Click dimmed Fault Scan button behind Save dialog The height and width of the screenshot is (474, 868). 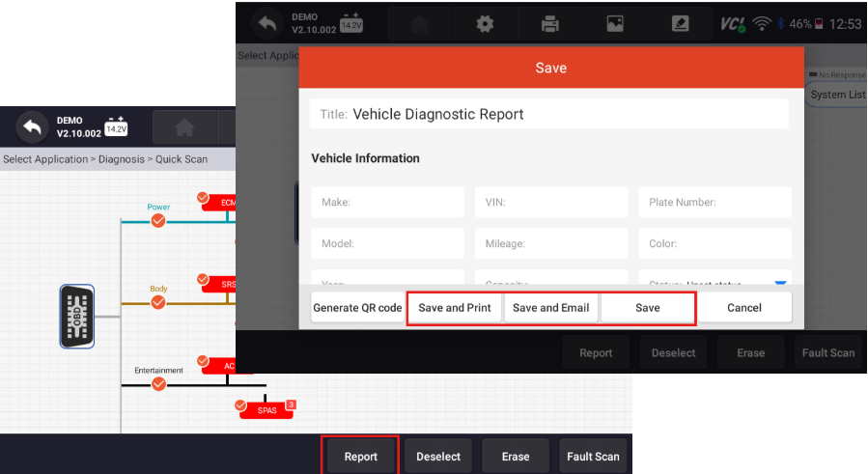tap(828, 352)
